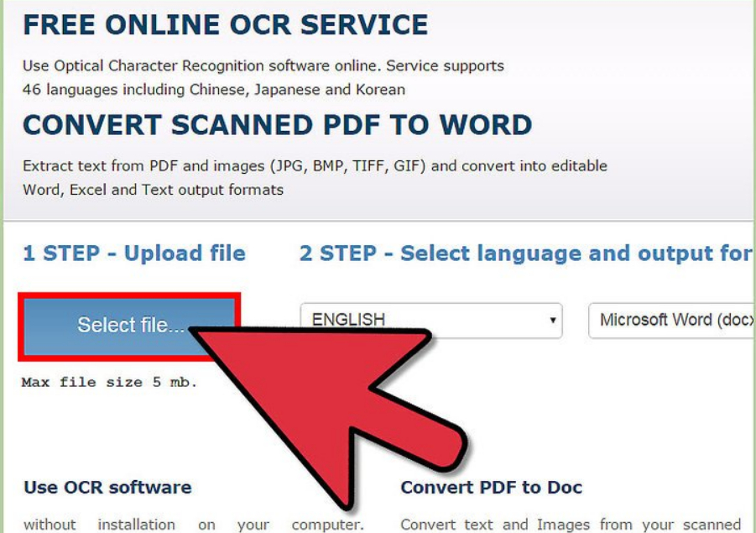The height and width of the screenshot is (533, 756).
Task: Open the Microsoft Word (docx) output dropdown
Action: (x=671, y=320)
